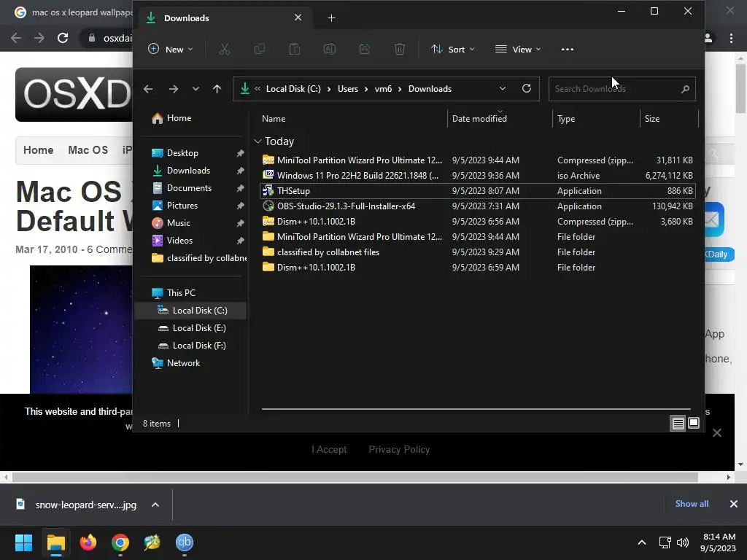
Task: Click the Chrome horizontal scrollbar
Action: click(x=355, y=477)
